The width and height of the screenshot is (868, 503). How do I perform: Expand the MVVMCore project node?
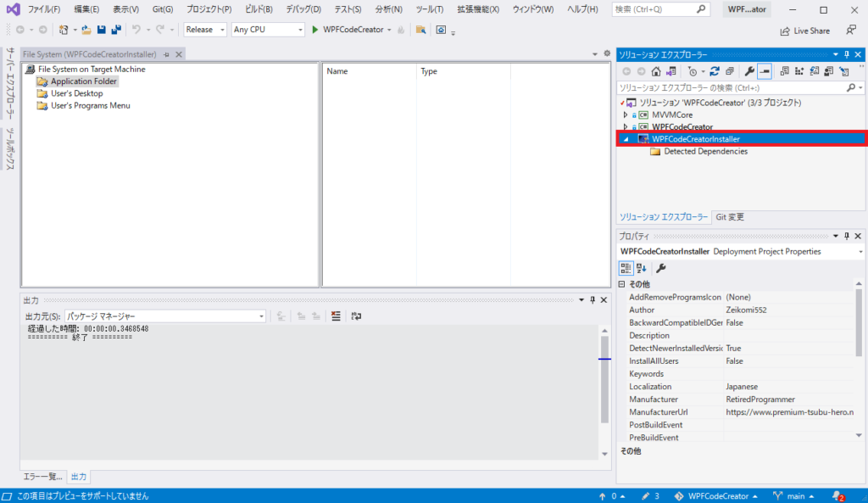pos(626,115)
